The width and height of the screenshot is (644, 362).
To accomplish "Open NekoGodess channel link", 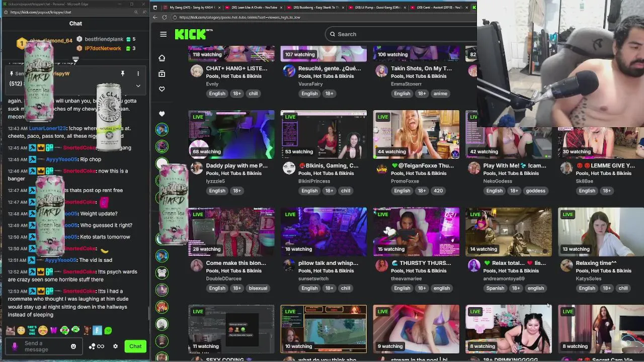I will [498, 181].
